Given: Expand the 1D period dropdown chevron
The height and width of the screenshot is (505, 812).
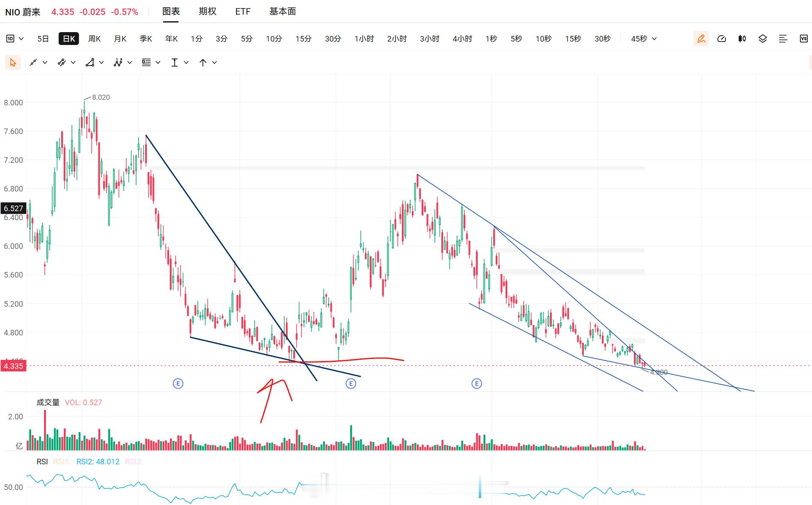Looking at the screenshot, I should [x=21, y=39].
